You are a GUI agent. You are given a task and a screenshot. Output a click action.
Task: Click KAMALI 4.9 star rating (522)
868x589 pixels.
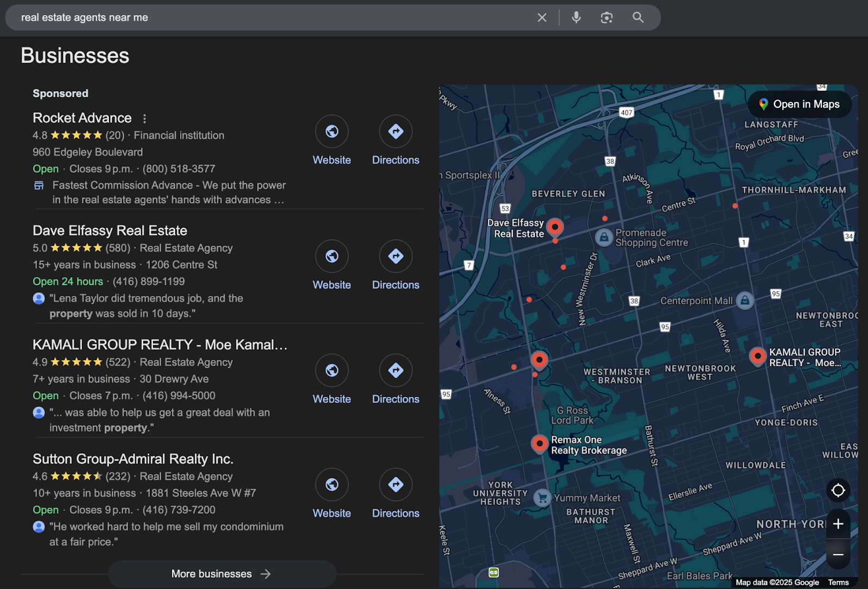click(x=81, y=362)
